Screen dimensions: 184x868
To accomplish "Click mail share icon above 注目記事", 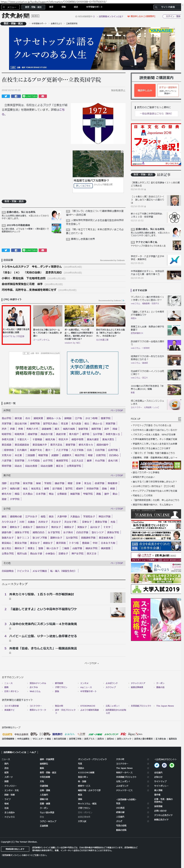I will coord(43,250).
